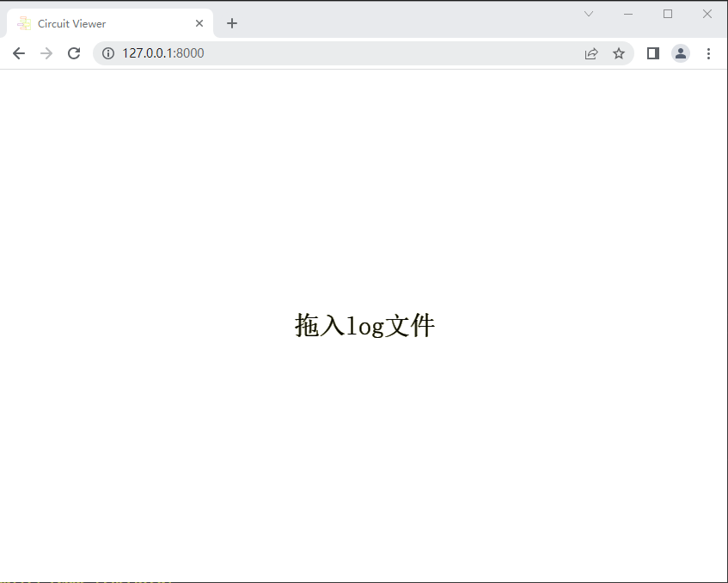The image size is (728, 583).
Task: Open the browser side panel
Action: tap(653, 53)
